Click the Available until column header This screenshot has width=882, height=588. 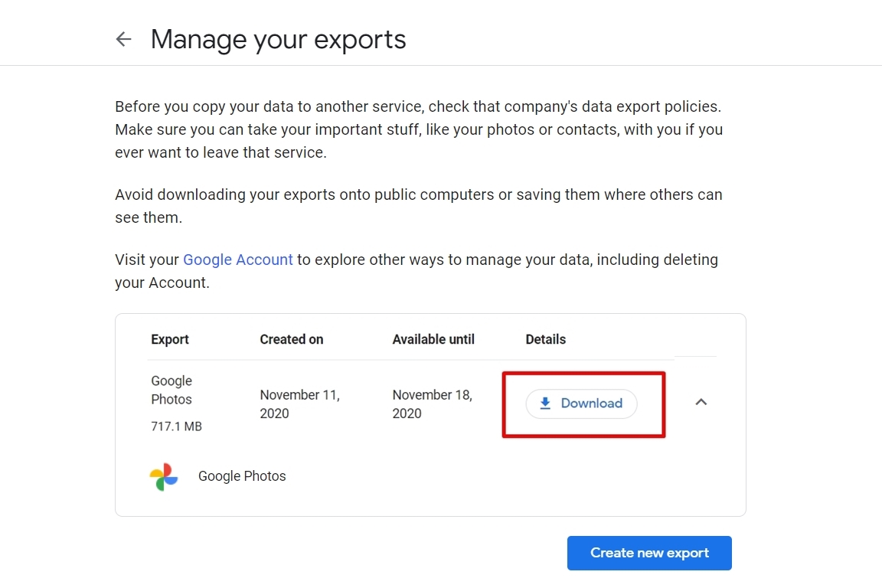click(x=433, y=339)
